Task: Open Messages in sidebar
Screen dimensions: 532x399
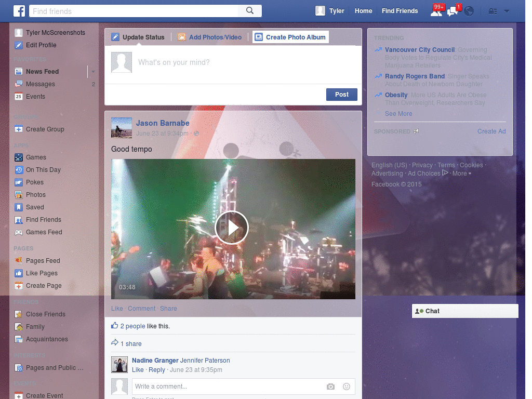Action: [40, 84]
